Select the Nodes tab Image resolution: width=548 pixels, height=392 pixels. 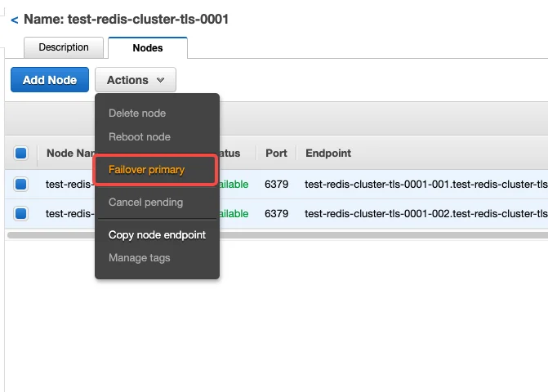coord(148,48)
